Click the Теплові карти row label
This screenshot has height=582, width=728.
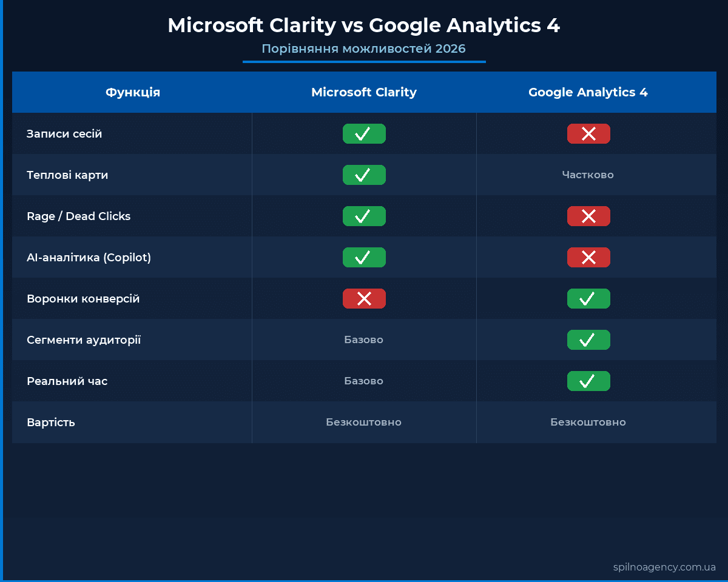[67, 175]
